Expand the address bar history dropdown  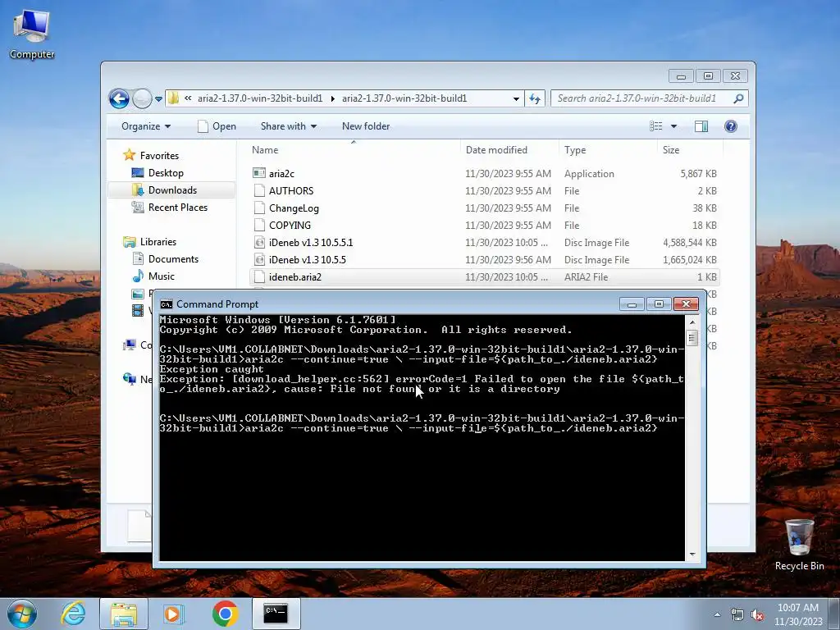pos(516,99)
